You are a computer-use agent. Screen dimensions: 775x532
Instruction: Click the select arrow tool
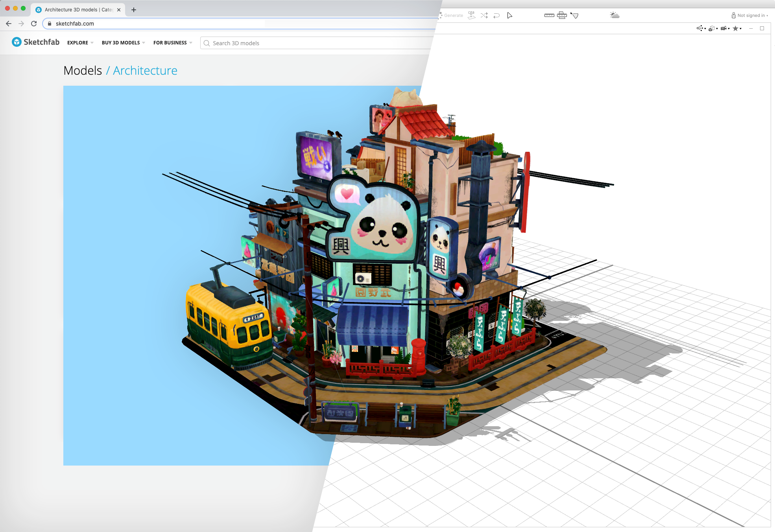509,15
